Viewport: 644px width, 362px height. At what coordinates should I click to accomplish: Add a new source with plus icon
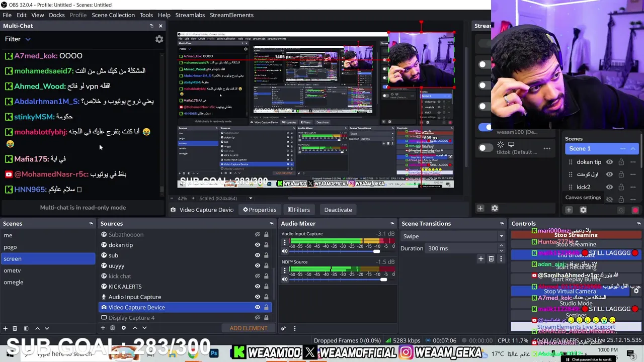[103, 328]
